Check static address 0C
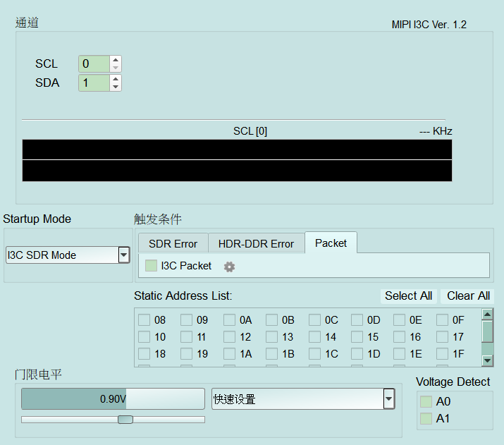This screenshot has width=504, height=445. [314, 320]
